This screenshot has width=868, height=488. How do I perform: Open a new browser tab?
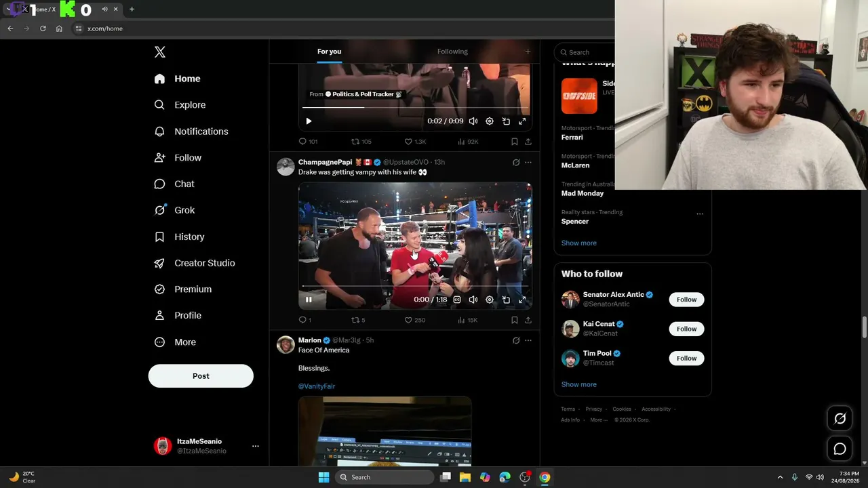(132, 9)
